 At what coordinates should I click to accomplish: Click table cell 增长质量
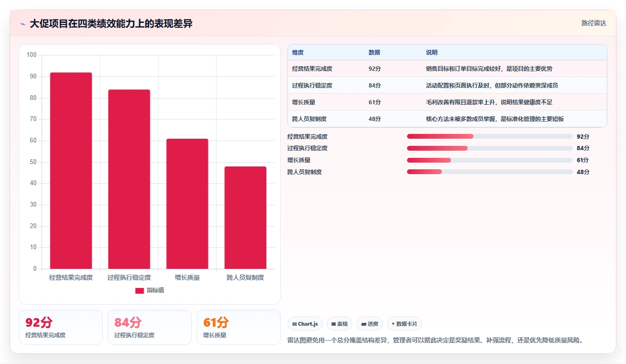pos(304,102)
